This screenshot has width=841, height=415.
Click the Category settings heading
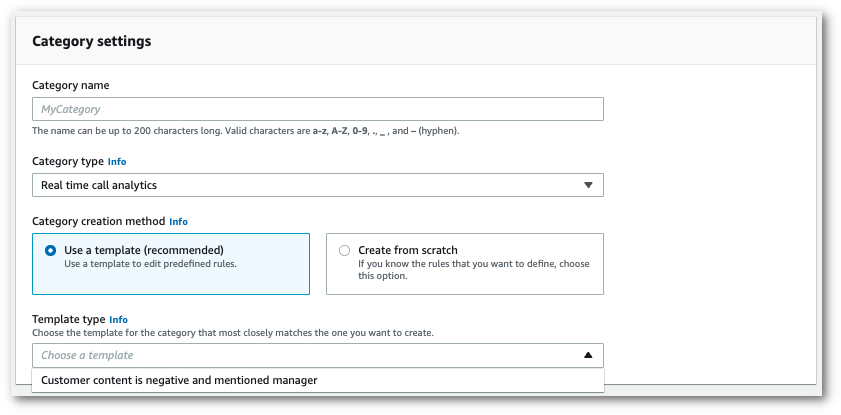point(92,42)
